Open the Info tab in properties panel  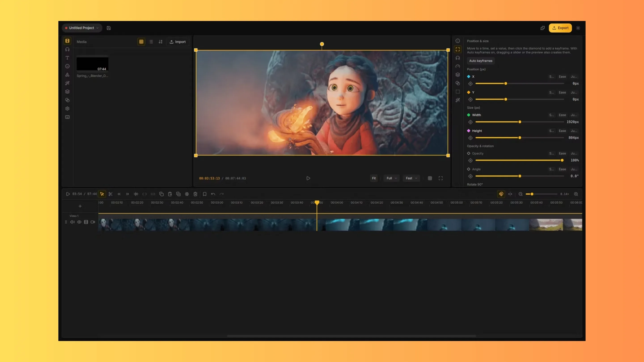pos(458,41)
